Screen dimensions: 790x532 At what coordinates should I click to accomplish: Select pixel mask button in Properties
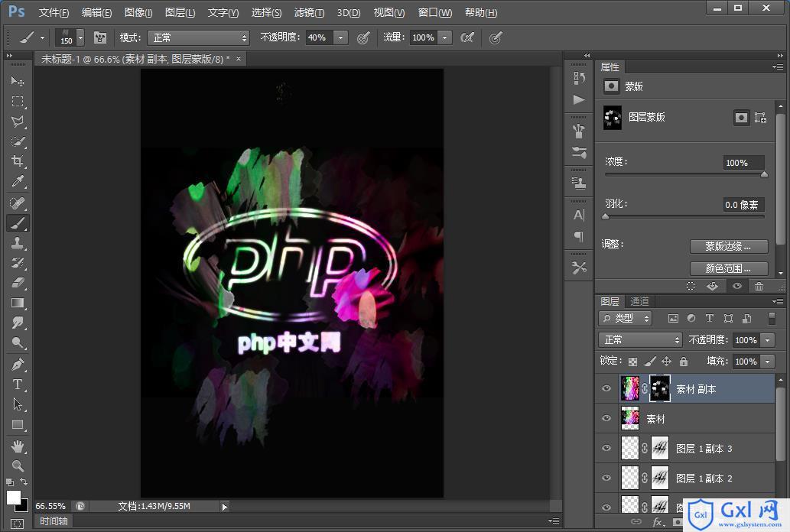point(741,118)
